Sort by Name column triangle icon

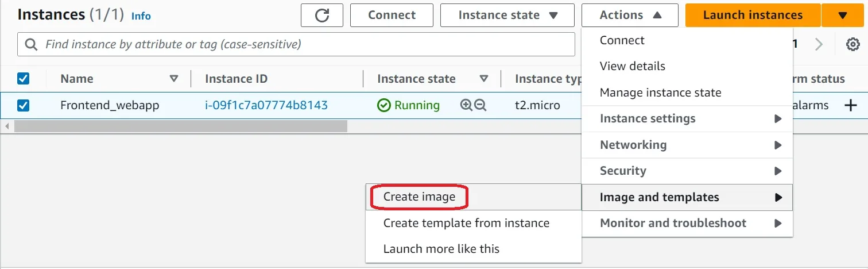(174, 79)
